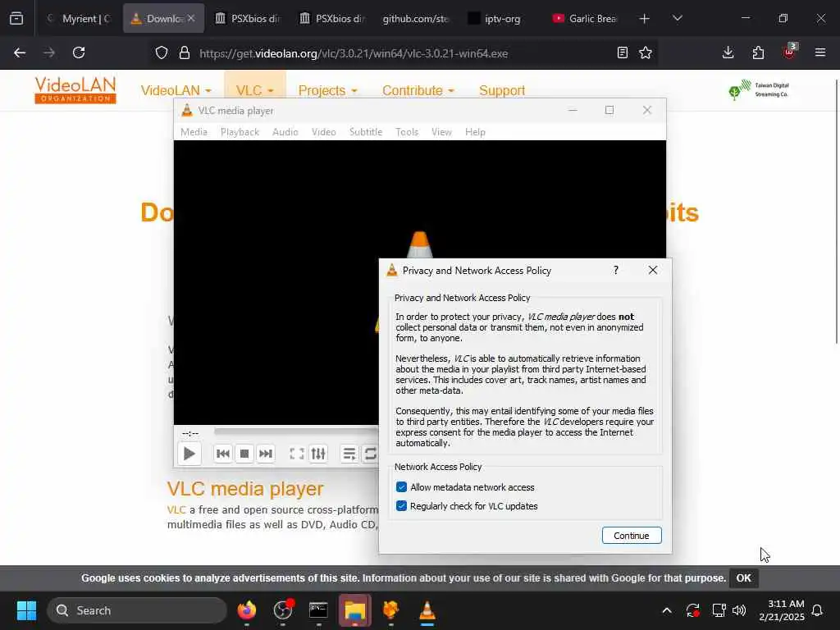Click the Previous media button in VLC
The width and height of the screenshot is (840, 630).
click(223, 454)
